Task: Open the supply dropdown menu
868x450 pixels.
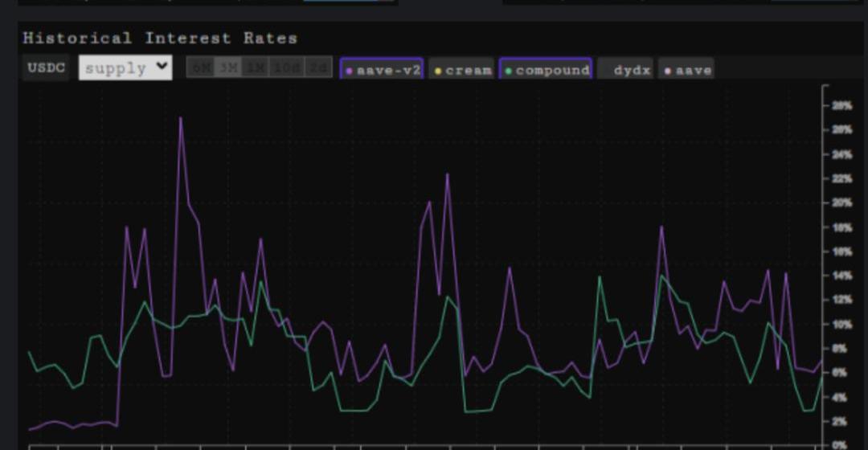Action: pyautogui.click(x=125, y=68)
